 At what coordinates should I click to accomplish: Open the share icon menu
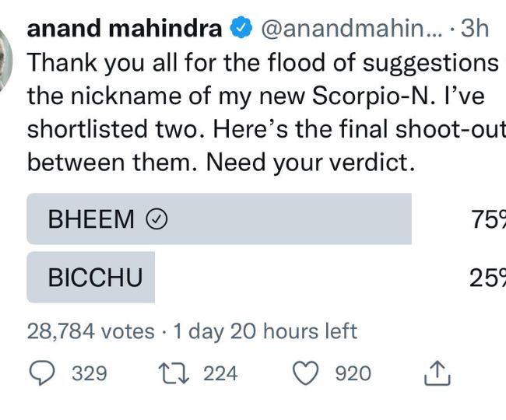tap(438, 374)
